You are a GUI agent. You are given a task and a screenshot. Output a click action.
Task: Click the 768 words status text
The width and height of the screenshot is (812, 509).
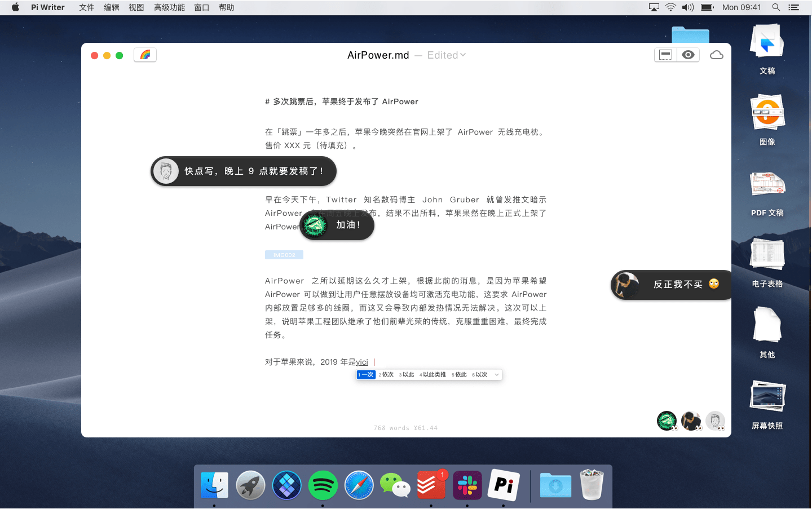(x=405, y=428)
